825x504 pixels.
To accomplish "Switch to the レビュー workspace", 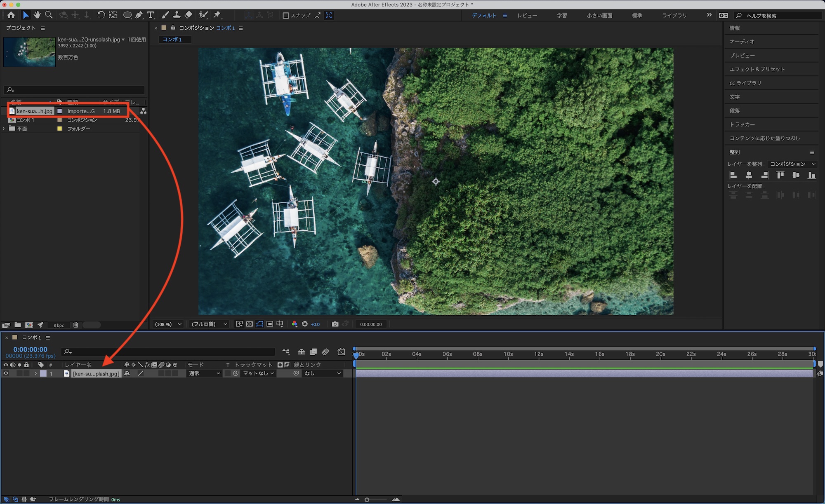I will tap(527, 16).
